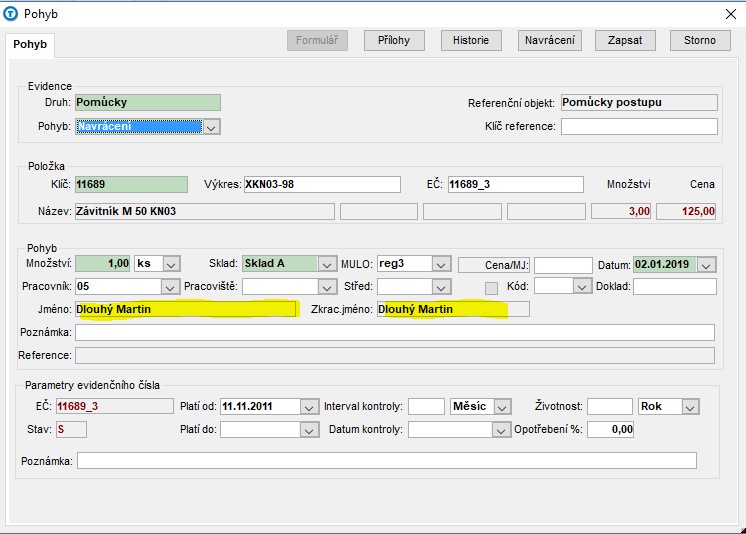Open the Platí od 11.11.2011 date dropdown

coord(309,407)
